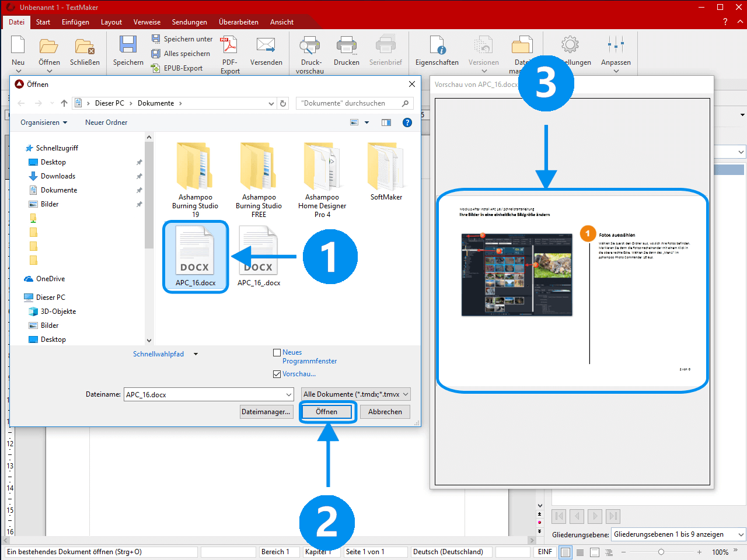
Task: Switch to the Einfügen ribbon tab
Action: [75, 22]
